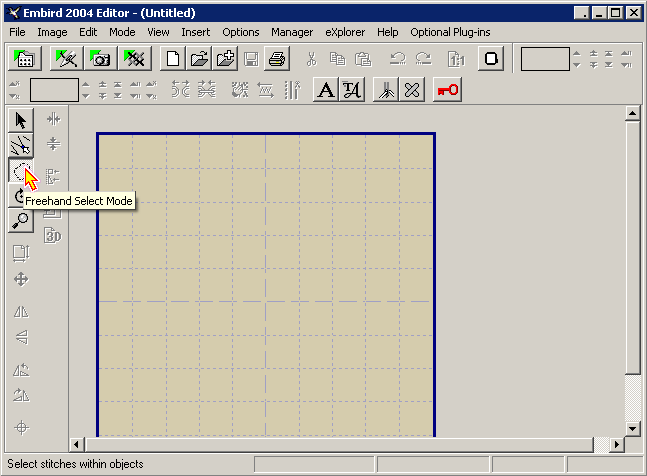Viewport: 647px width, 476px height.
Task: Click the vertical scrollbar thumb
Action: 632,247
